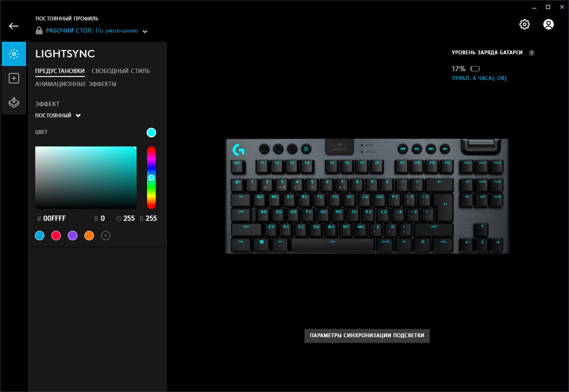Open the Assignments plus-square sidebar icon
569x392 pixels.
14,78
